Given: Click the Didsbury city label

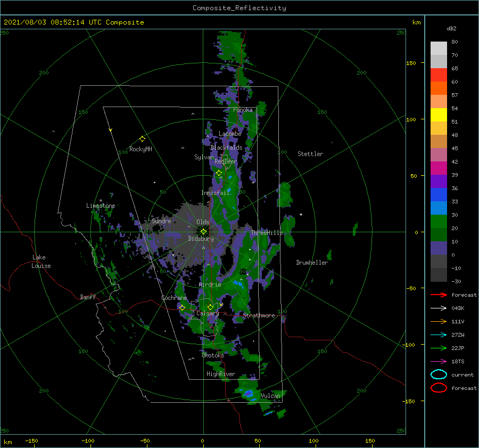Looking at the screenshot, I should pyautogui.click(x=201, y=239).
